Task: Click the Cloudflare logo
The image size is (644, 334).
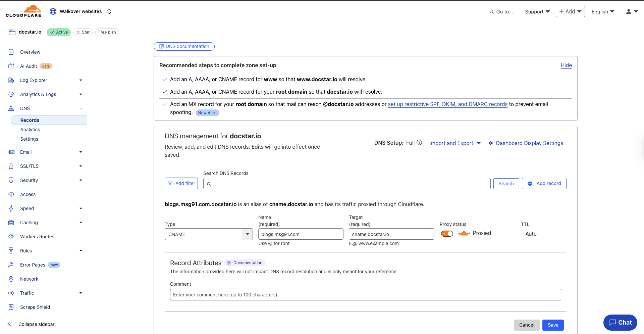Action: click(23, 11)
